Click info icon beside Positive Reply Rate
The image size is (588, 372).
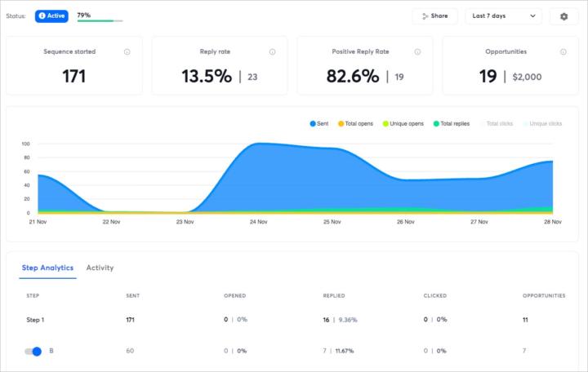(x=417, y=51)
